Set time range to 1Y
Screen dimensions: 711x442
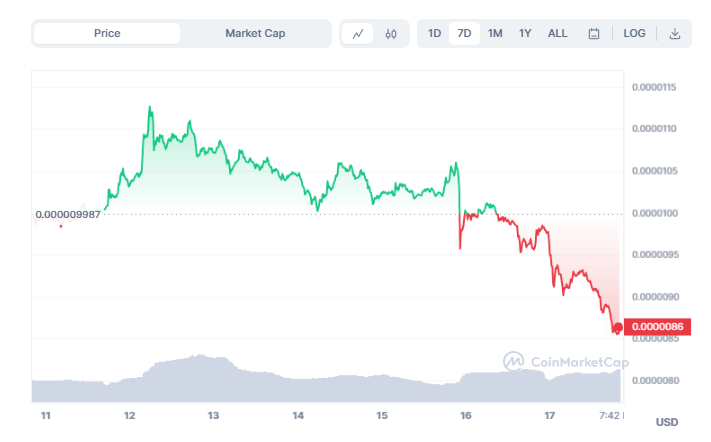click(525, 33)
